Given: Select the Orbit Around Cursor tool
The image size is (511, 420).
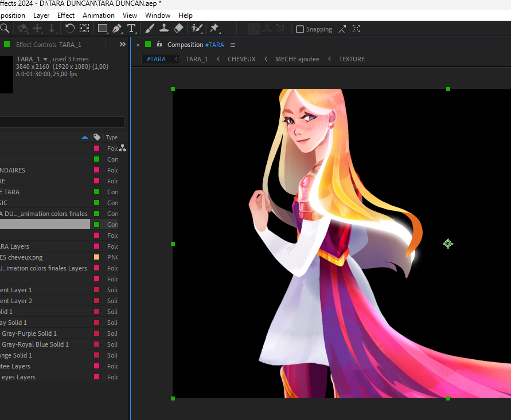Looking at the screenshot, I should [x=23, y=29].
